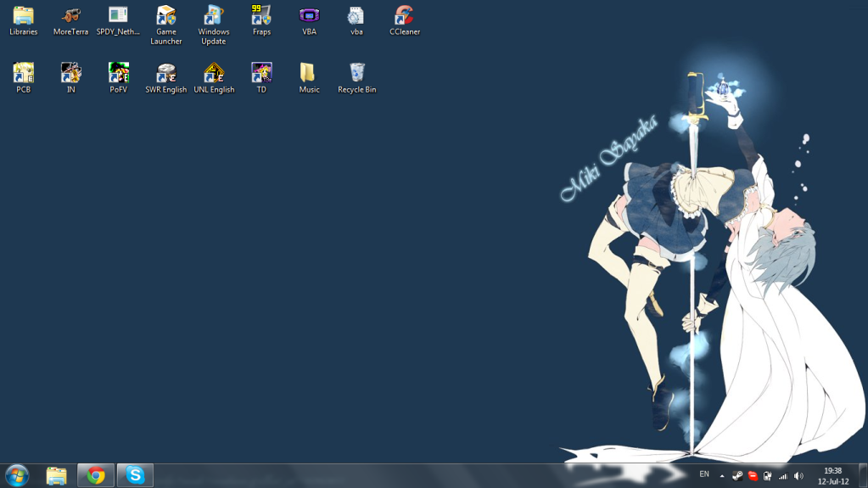Click the PoFV game shortcut
Screen dimensions: 868x488
click(119, 74)
